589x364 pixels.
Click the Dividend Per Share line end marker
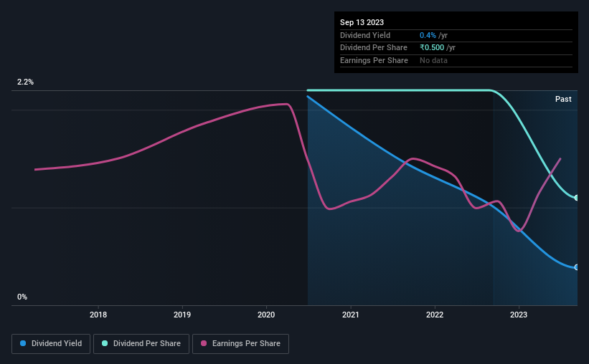tap(576, 198)
